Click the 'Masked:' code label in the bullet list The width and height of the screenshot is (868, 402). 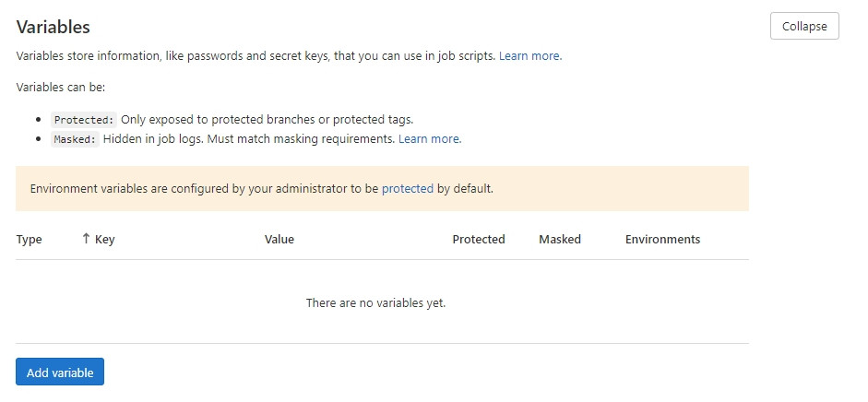[x=75, y=139]
